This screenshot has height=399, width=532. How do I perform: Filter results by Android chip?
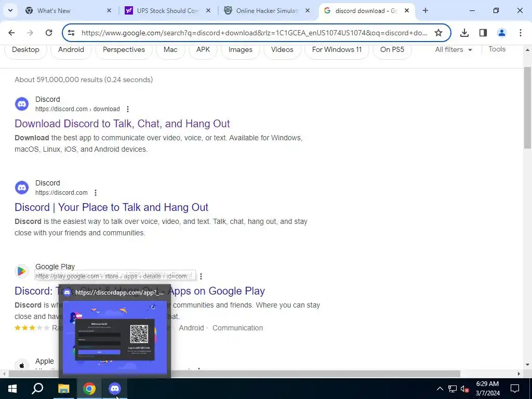click(71, 49)
